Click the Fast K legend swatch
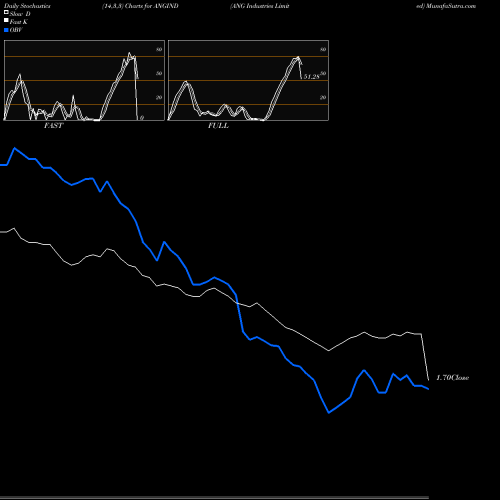 [6, 21]
